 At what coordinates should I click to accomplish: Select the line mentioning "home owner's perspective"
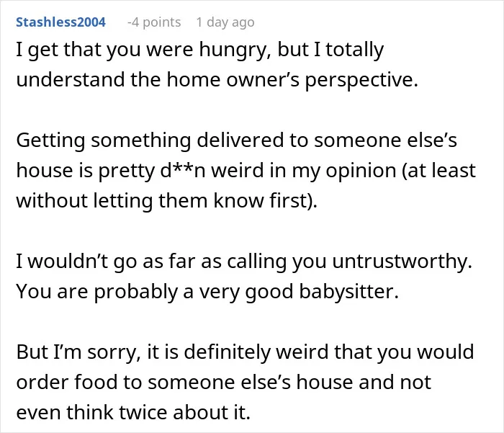point(217,80)
